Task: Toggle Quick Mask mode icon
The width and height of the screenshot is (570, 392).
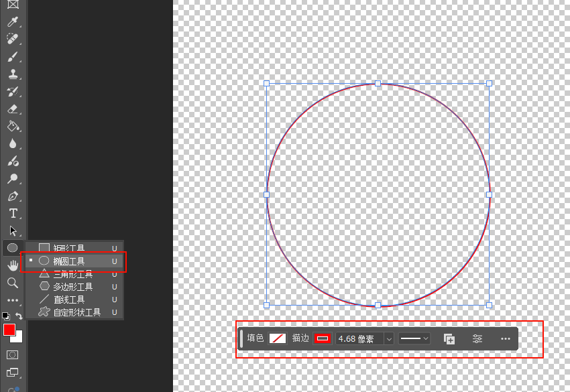Action: pyautogui.click(x=13, y=354)
